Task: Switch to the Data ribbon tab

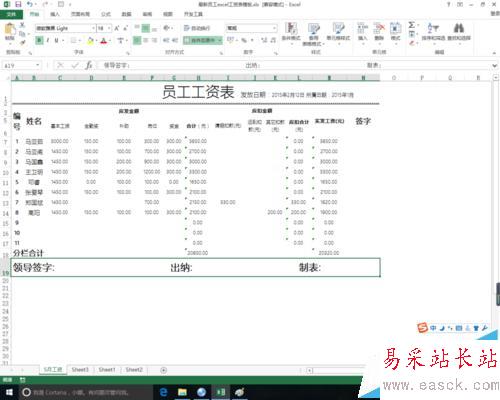Action: 126,14
